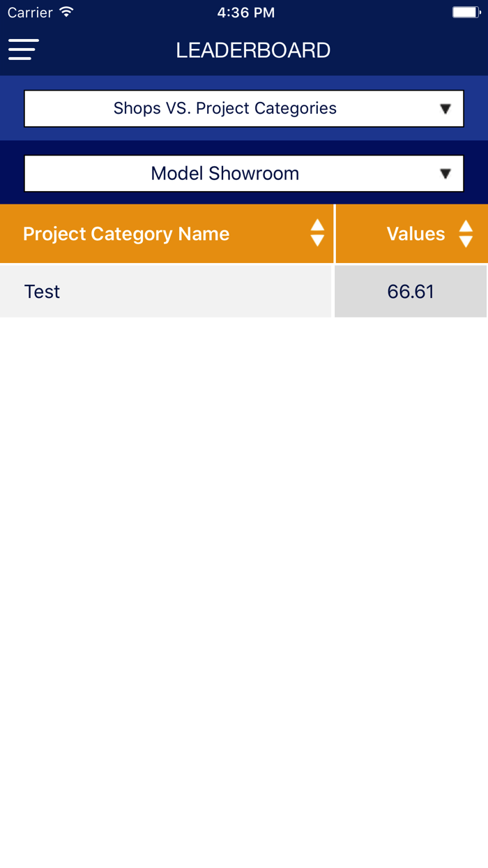
Task: Open the Model Showroom dropdown
Action: coord(225,174)
